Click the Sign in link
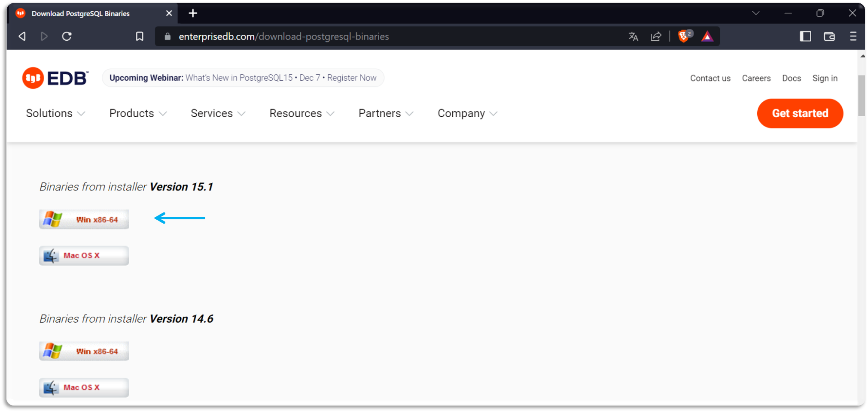This screenshot has width=868, height=412. (x=825, y=78)
